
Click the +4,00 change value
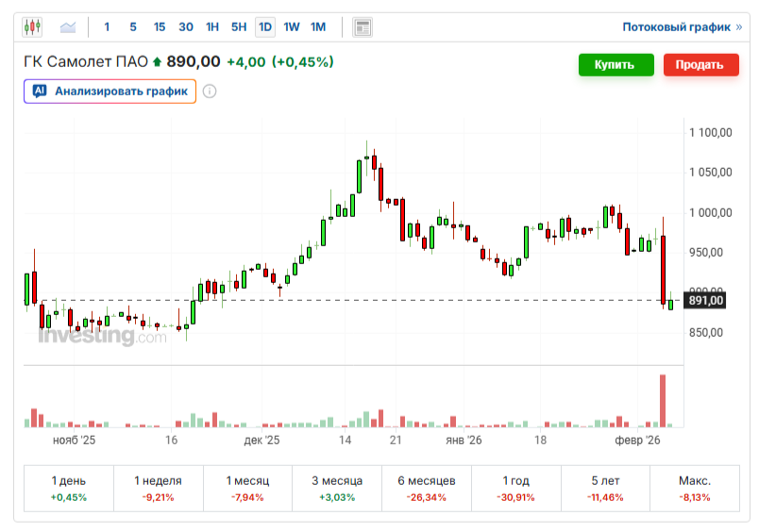246,62
